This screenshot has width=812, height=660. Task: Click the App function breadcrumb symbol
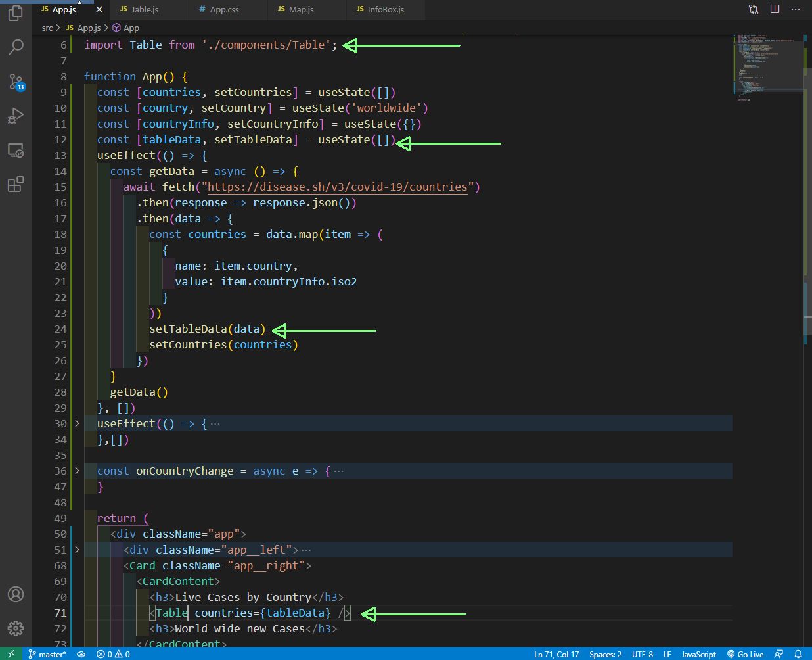click(x=126, y=28)
